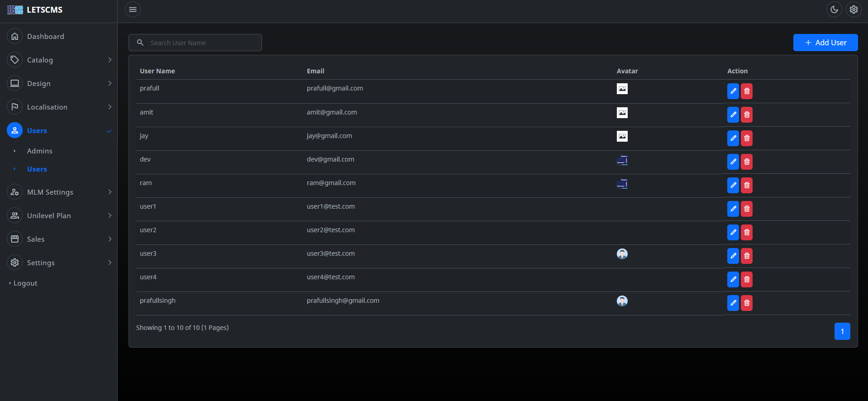The width and height of the screenshot is (868, 401).
Task: Delete user amit with trash icon
Action: [747, 115]
